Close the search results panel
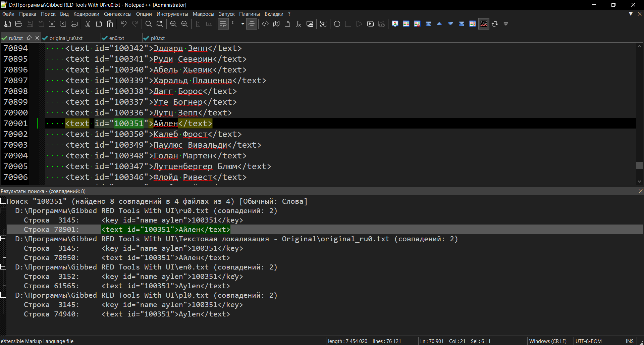 [640, 191]
